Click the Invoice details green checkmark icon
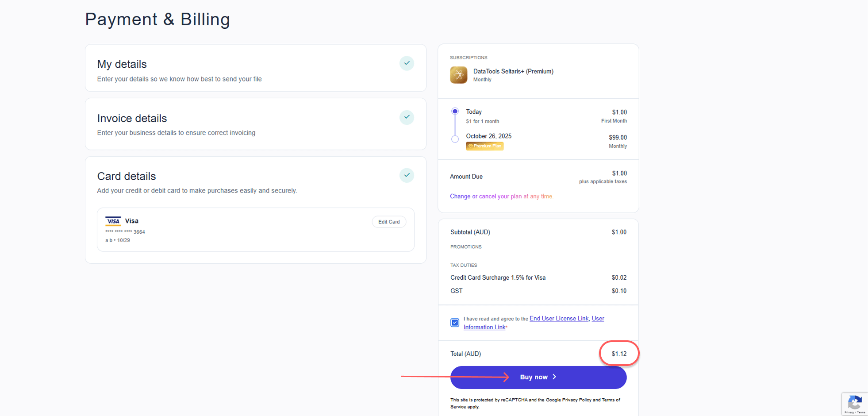Image resolution: width=868 pixels, height=416 pixels. pyautogui.click(x=407, y=117)
